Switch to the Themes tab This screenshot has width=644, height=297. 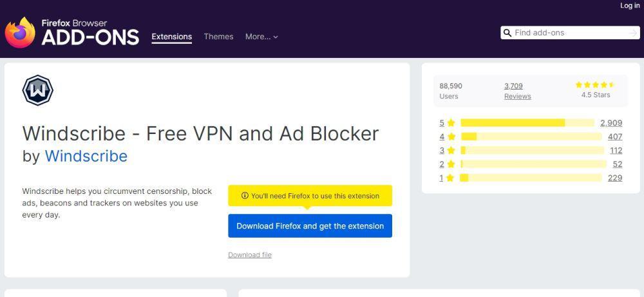pyautogui.click(x=218, y=37)
